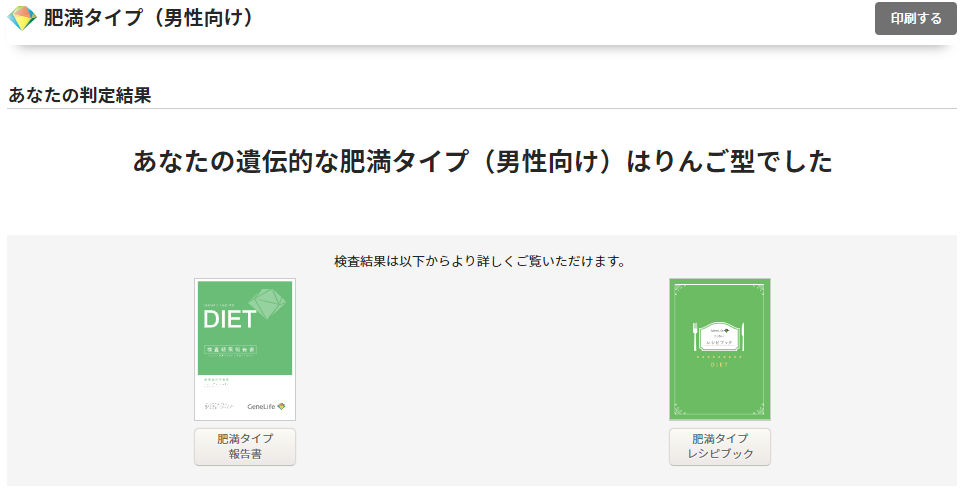966x494 pixels.
Task: Click the small DIET text on recipe cover
Action: pos(719,365)
